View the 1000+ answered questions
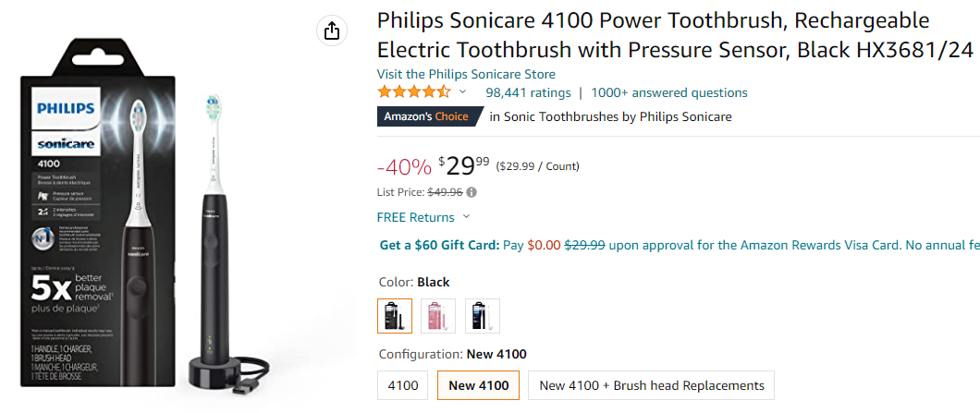This screenshot has height=413, width=980. point(668,92)
